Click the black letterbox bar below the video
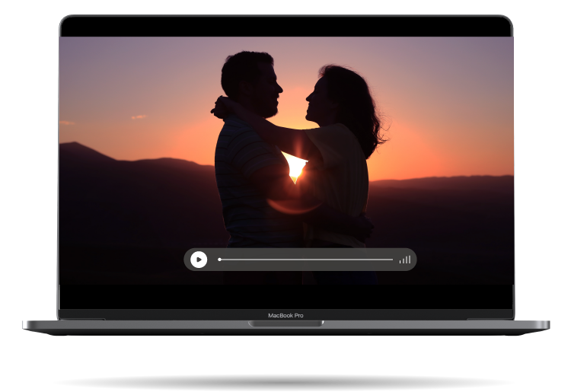 tap(285, 295)
